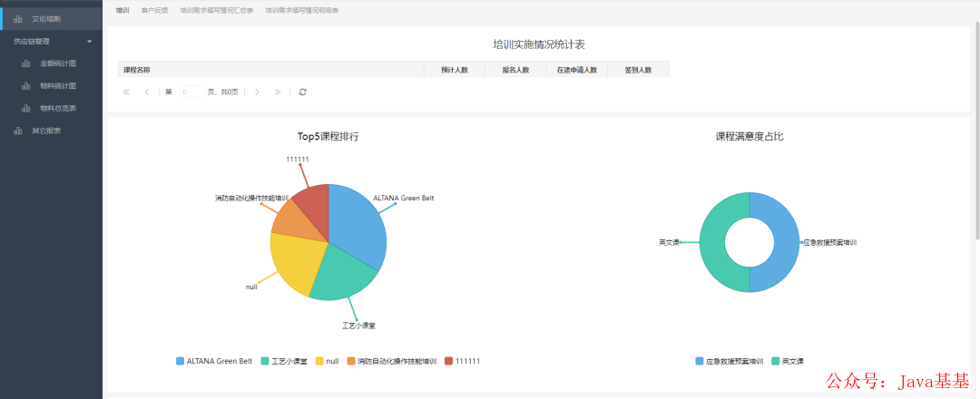
Task: Click the 应急救援预案培训 label right of the donut
Action: coord(829,242)
